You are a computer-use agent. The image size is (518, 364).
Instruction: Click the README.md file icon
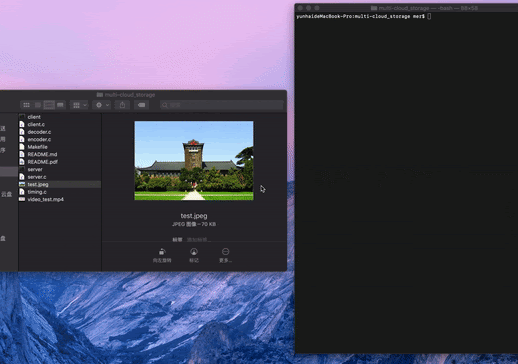coord(22,154)
